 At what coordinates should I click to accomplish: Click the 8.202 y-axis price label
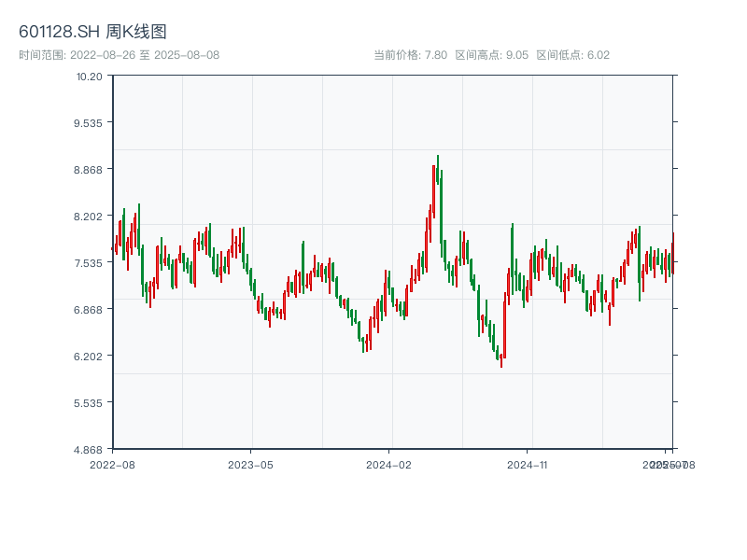(88, 217)
